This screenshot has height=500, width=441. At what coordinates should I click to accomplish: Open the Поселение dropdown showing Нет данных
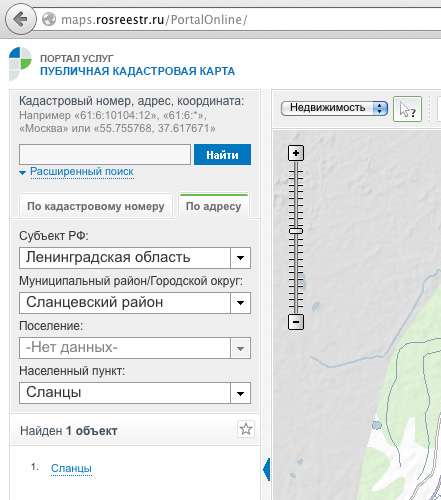coord(135,348)
